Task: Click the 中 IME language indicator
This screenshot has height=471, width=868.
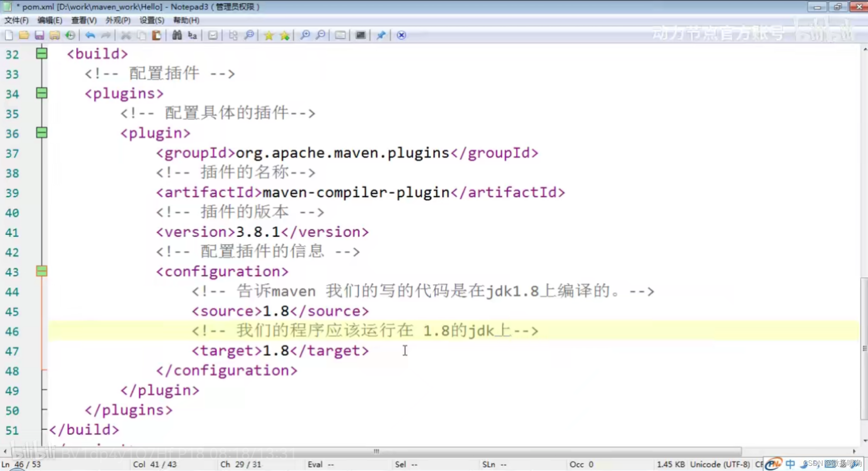Action: pyautogui.click(x=790, y=464)
